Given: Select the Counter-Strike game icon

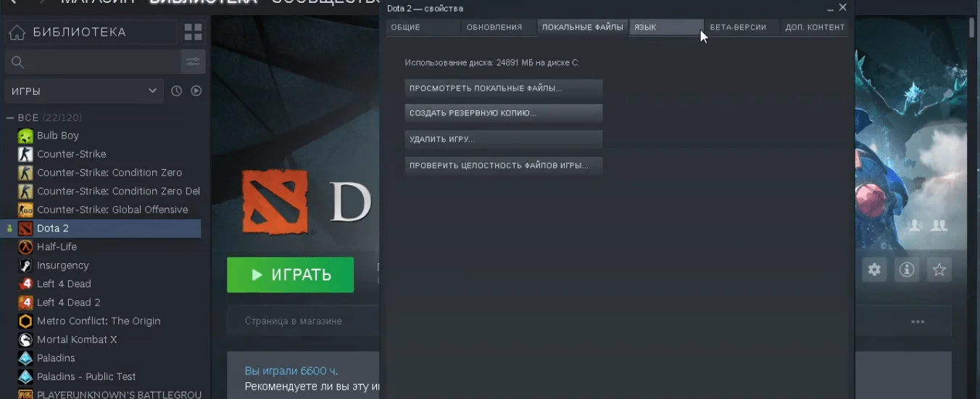Looking at the screenshot, I should (x=25, y=154).
